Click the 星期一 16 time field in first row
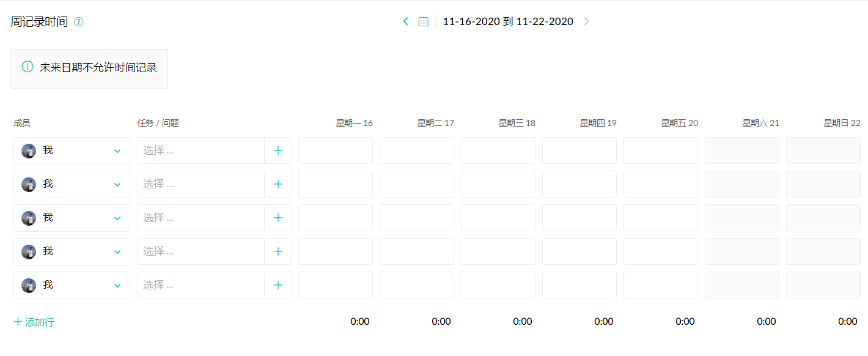868x356 pixels. click(336, 150)
